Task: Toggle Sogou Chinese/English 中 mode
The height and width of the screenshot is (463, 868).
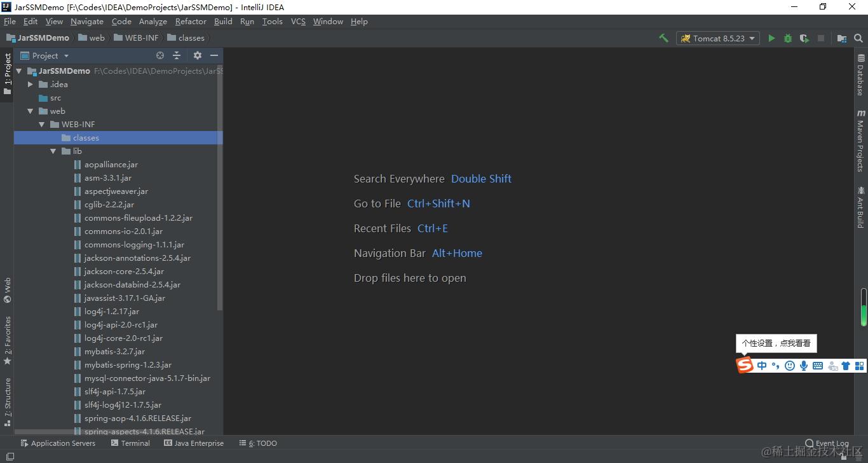Action: 762,366
